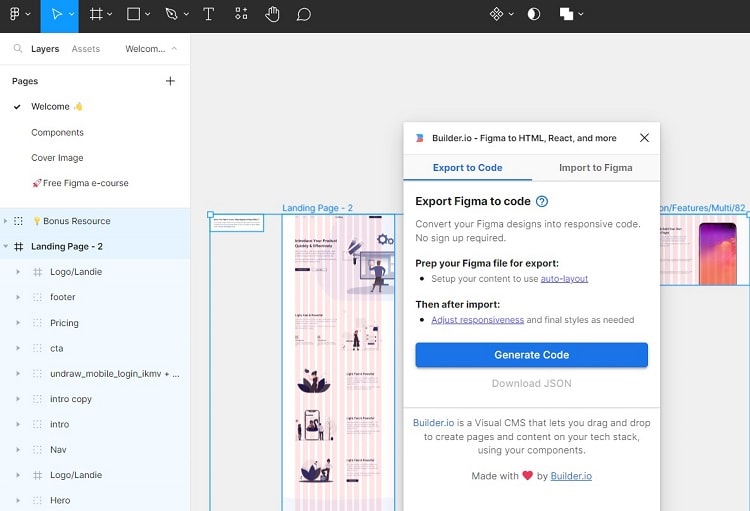Close the Builder.io plugin window
Image resolution: width=750 pixels, height=511 pixels.
[x=644, y=138]
